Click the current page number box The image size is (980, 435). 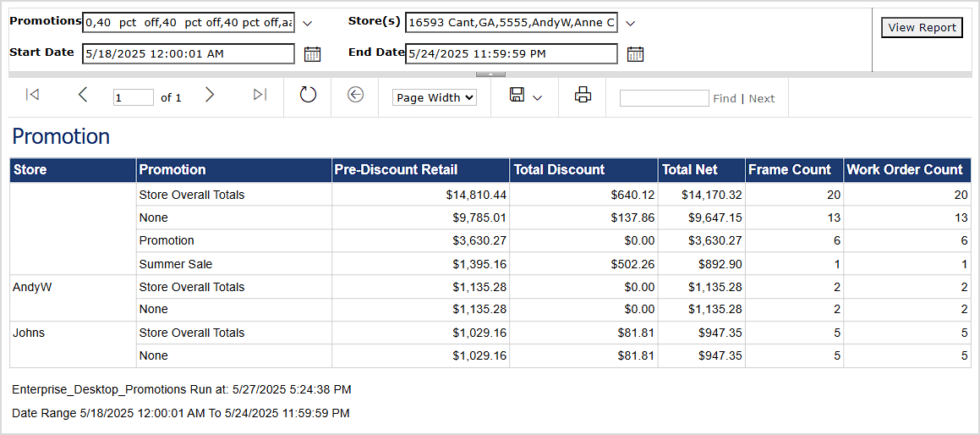click(133, 97)
